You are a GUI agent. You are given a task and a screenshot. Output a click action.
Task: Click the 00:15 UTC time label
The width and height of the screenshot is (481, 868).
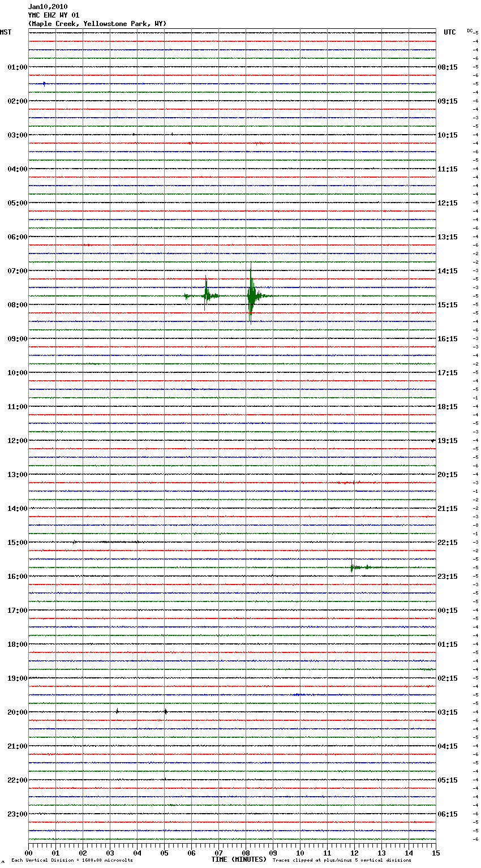[x=448, y=611]
